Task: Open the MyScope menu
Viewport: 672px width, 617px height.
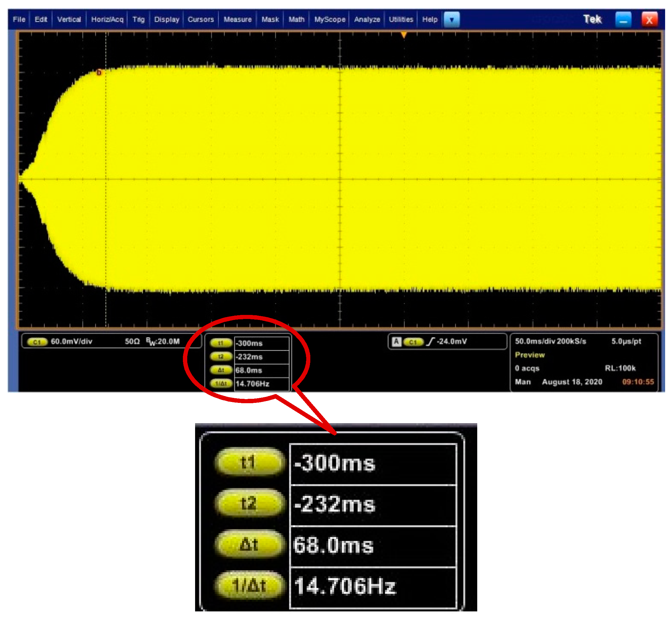Action: [330, 19]
